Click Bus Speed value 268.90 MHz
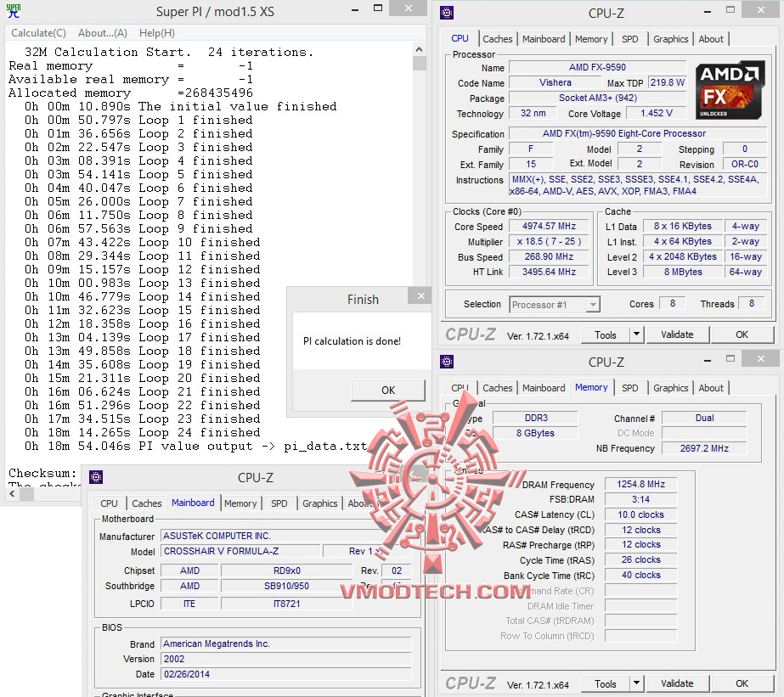 pos(549,257)
